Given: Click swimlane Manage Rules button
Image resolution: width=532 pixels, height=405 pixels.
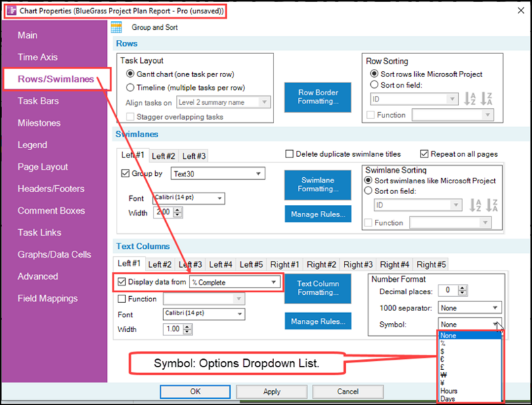Looking at the screenshot, I should point(318,214).
